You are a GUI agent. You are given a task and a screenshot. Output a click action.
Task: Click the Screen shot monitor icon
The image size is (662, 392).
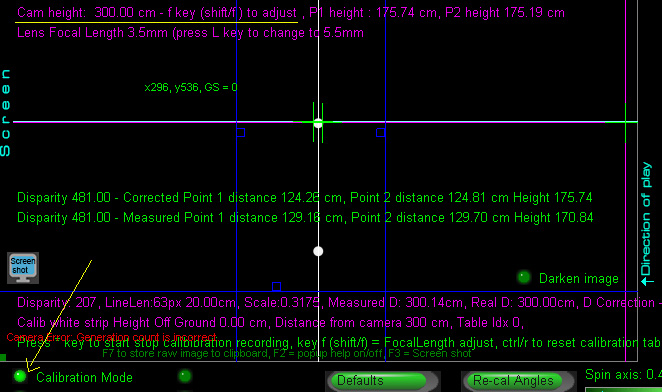[x=23, y=268]
